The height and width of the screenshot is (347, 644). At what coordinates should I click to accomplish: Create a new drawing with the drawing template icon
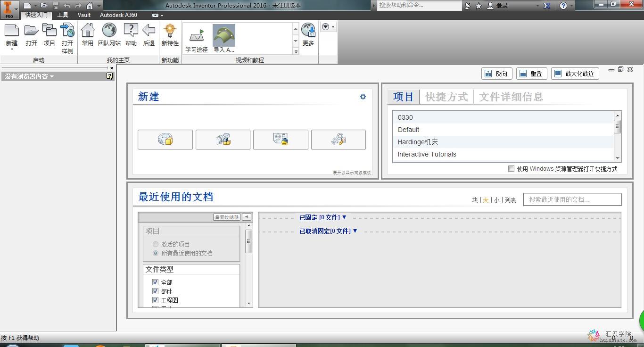[x=281, y=140]
